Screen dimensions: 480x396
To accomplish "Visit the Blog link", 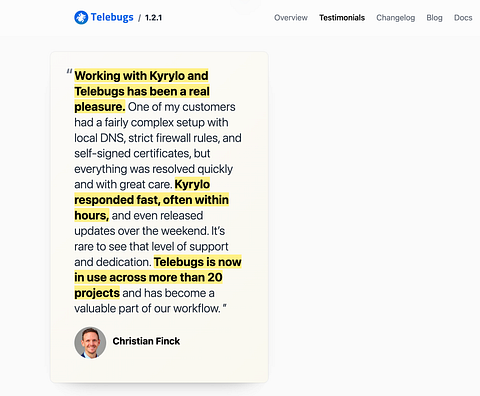I will point(434,18).
